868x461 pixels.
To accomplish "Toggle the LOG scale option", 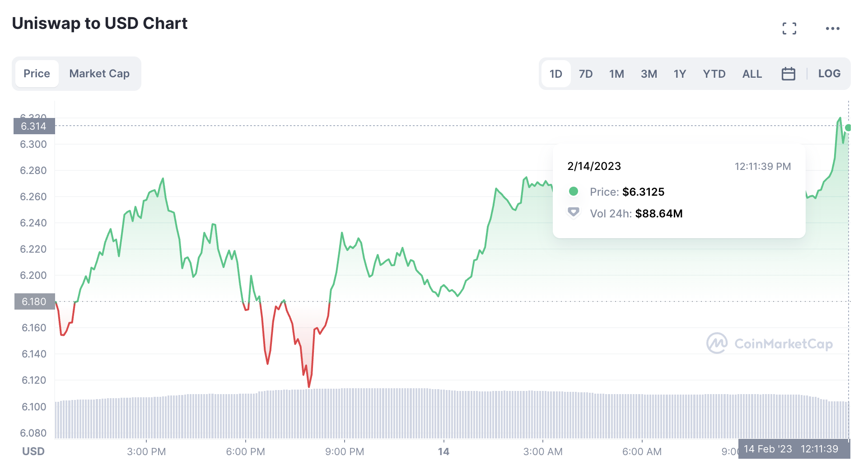I will [x=829, y=74].
